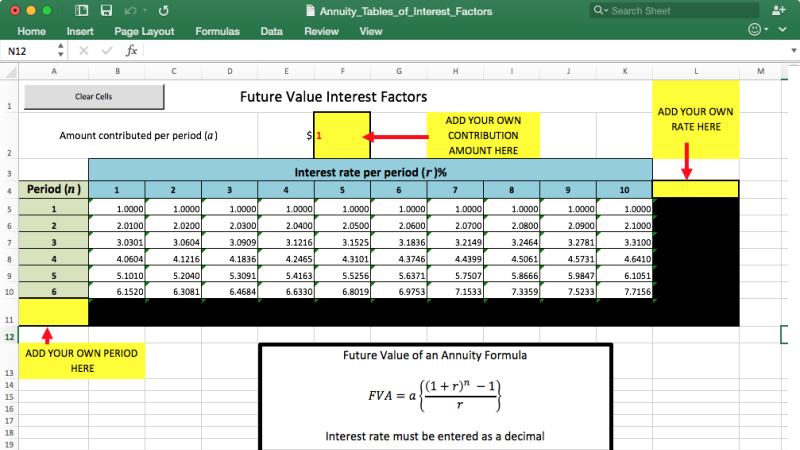Click the formula confirm checkmark icon
The height and width of the screenshot is (450, 800).
pyautogui.click(x=107, y=51)
